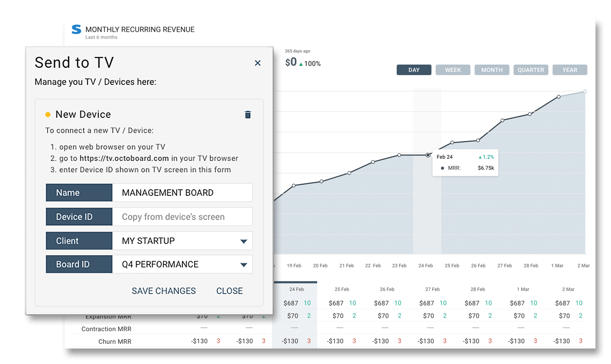Click the 2 Mar column header in table

568,289
